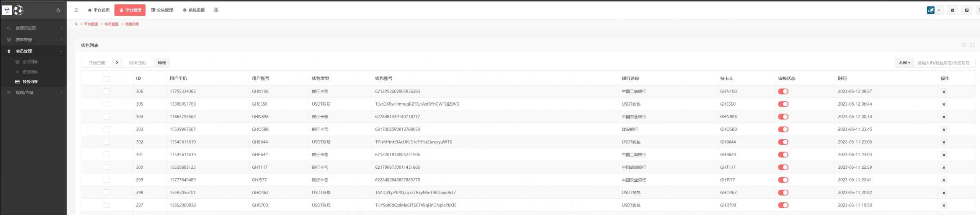Open user avatar dropdown in top-right
Image resolution: width=980 pixels, height=215 pixels.
[x=933, y=10]
